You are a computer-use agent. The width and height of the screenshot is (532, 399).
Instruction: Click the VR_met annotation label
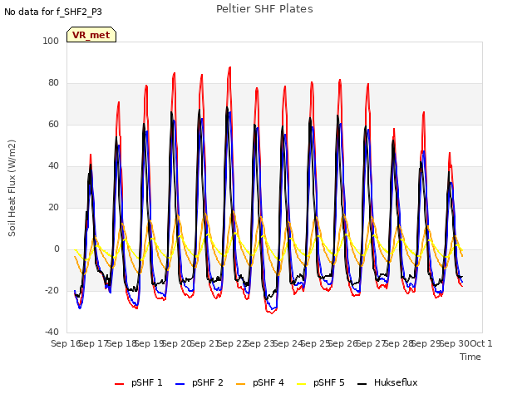tap(91, 35)
